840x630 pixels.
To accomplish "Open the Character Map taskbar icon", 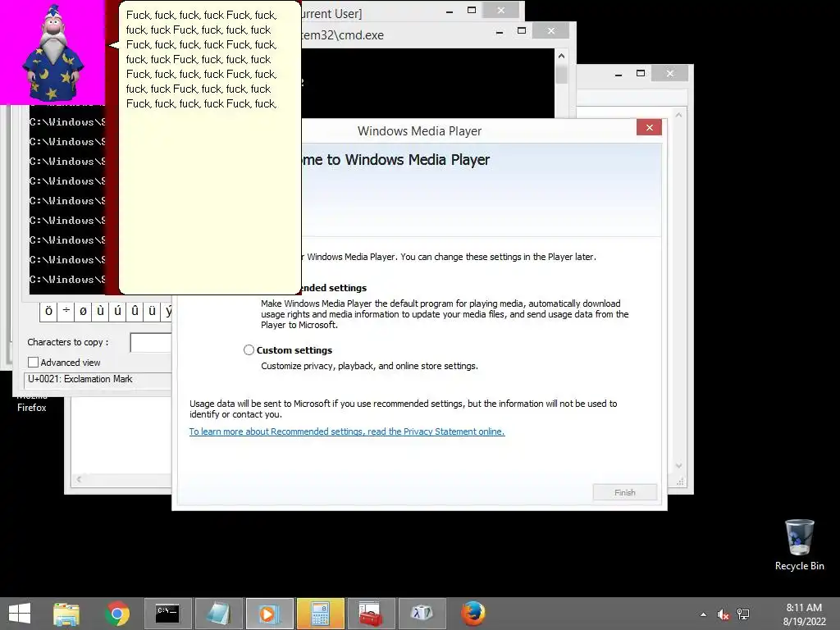I will tap(422, 614).
